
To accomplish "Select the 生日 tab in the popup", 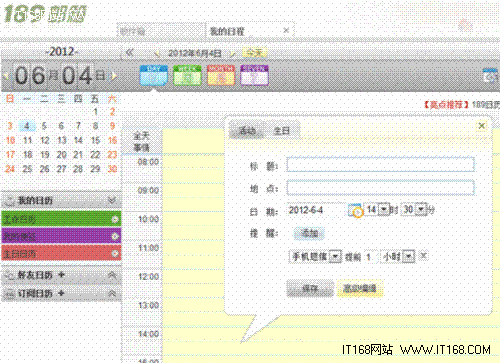I will (x=282, y=131).
